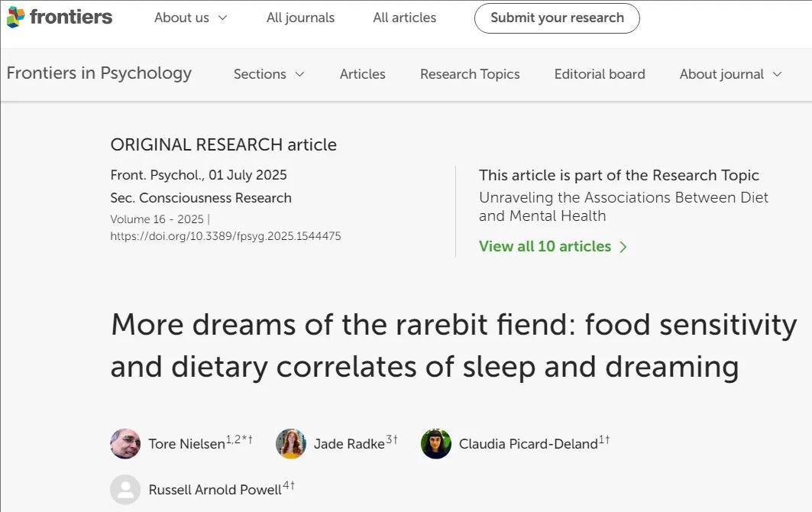The width and height of the screenshot is (812, 512).
Task: Click the Frontiers logo icon
Action: (x=15, y=17)
